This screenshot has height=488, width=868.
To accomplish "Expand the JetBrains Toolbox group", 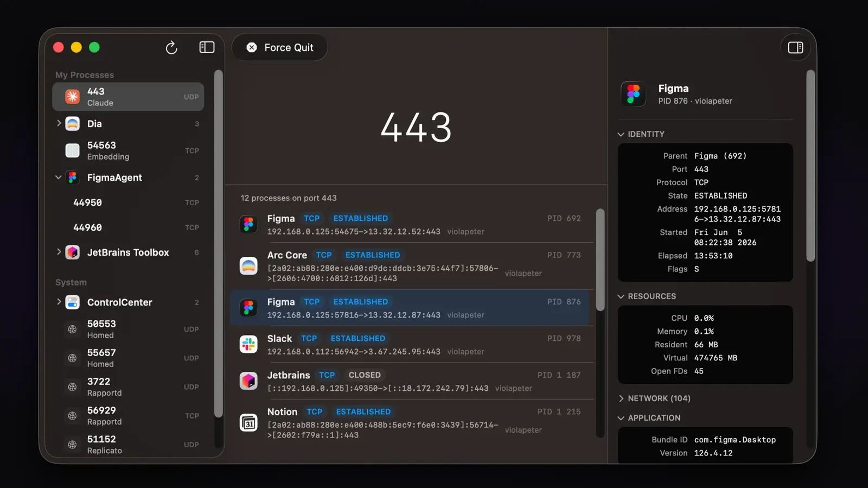I will point(59,252).
